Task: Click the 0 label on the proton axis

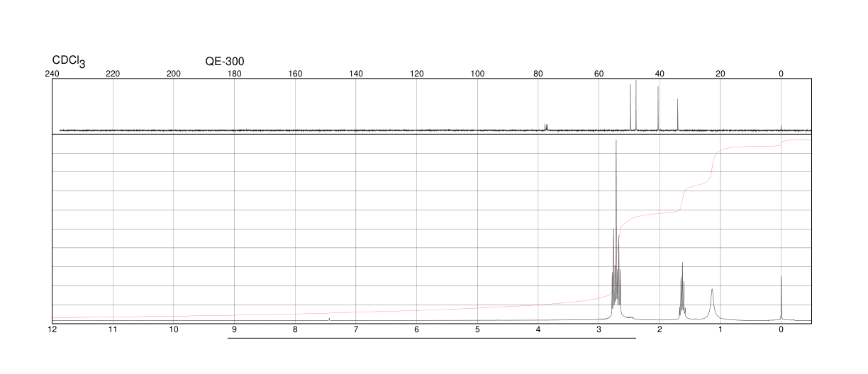Action: (781, 329)
